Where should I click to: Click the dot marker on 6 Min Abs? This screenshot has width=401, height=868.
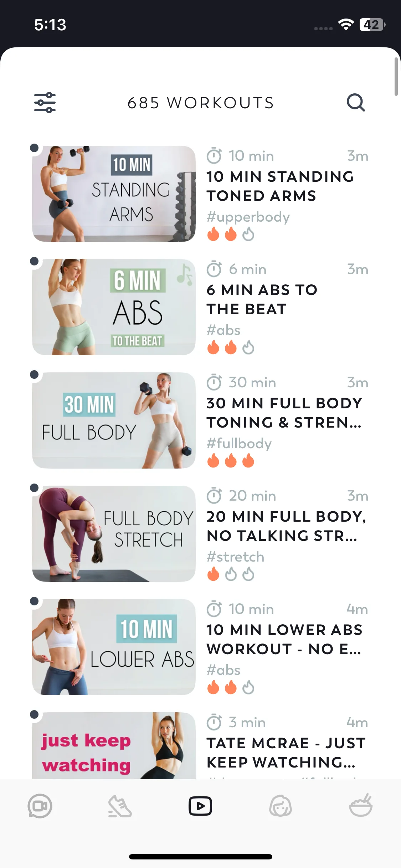click(x=34, y=261)
